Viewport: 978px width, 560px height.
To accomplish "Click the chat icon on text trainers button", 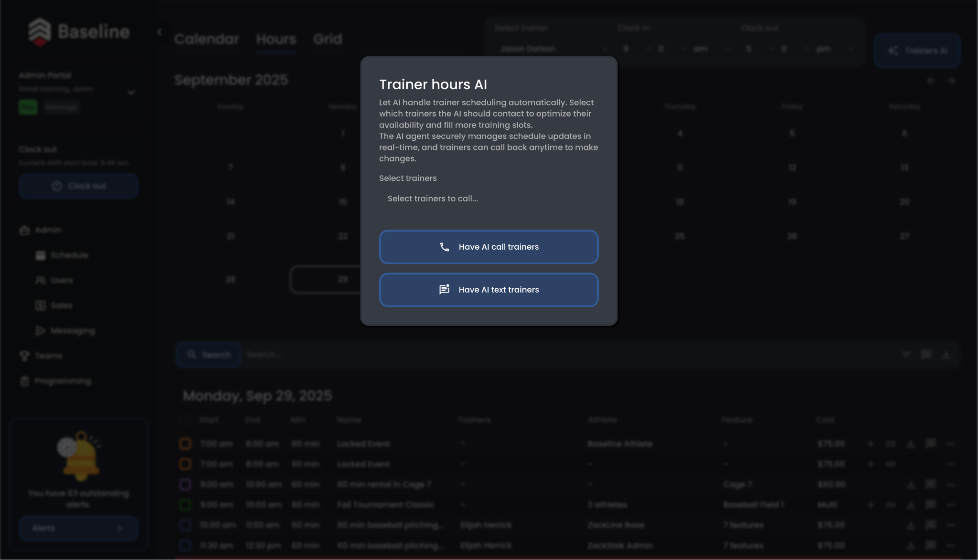I will pyautogui.click(x=444, y=289).
